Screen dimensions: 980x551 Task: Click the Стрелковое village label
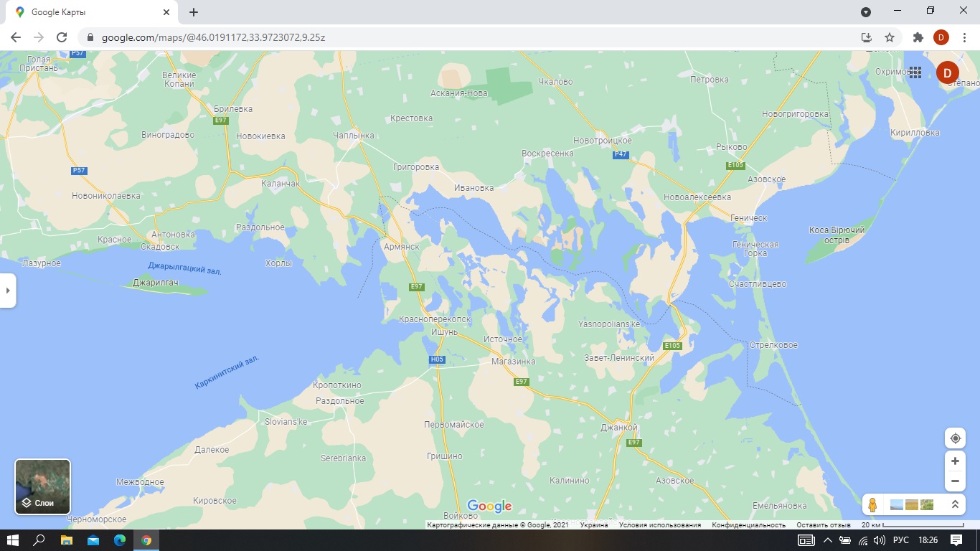pos(773,345)
